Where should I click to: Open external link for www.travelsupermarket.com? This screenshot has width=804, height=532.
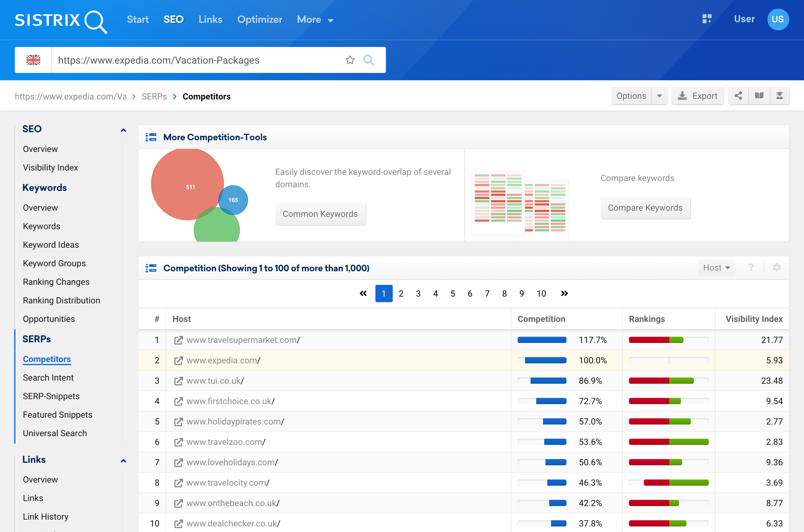[178, 340]
